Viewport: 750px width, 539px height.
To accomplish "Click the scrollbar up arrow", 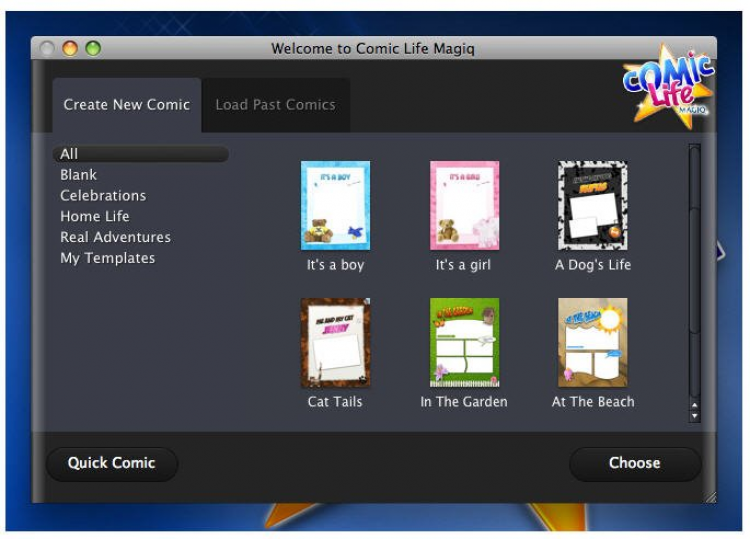I will point(695,406).
